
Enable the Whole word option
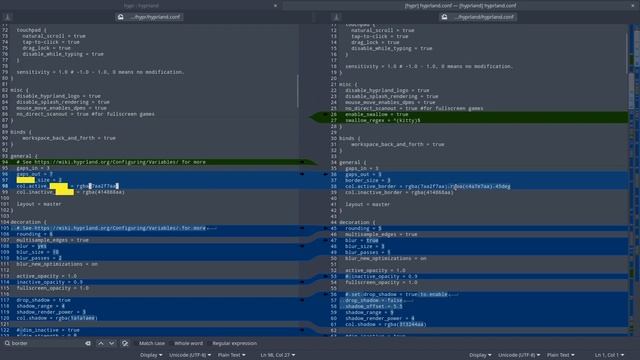[188, 344]
